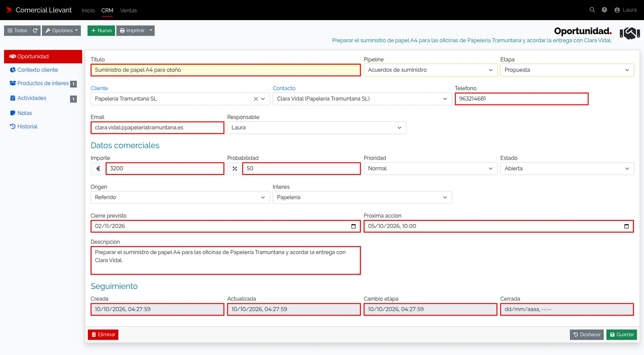Click the Todos list button
Image resolution: width=644 pixels, height=355 pixels.
tap(17, 31)
